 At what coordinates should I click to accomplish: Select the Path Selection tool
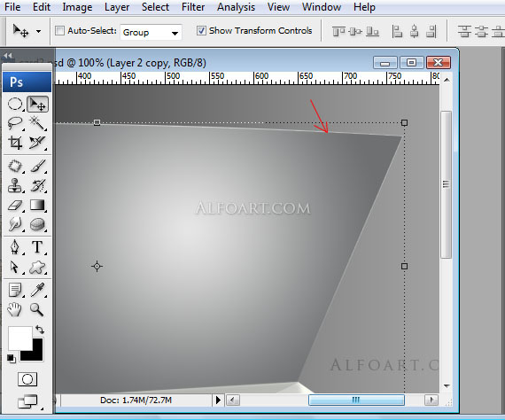15,267
